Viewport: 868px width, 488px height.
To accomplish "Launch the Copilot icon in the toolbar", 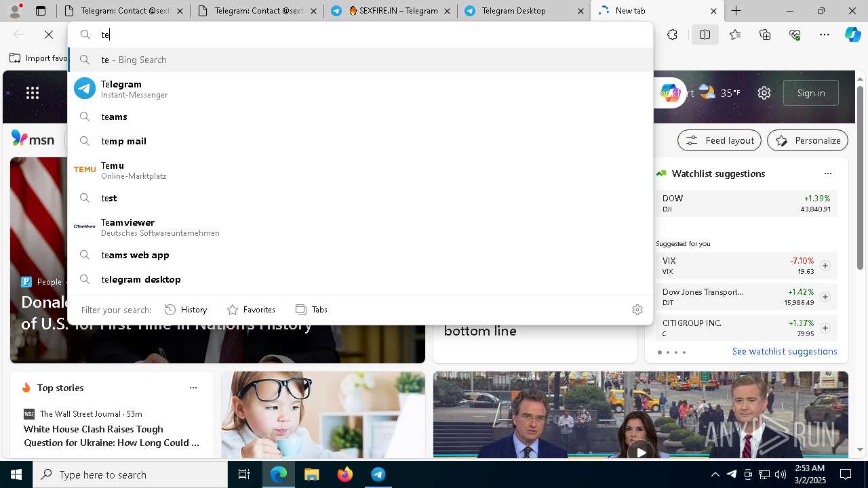I will 852,35.
